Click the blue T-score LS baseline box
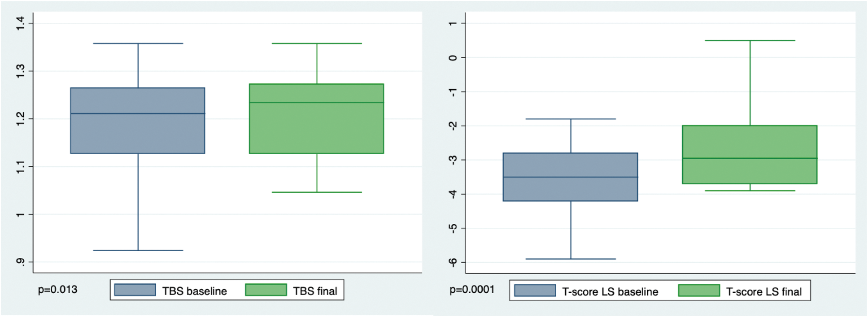 [x=571, y=188]
